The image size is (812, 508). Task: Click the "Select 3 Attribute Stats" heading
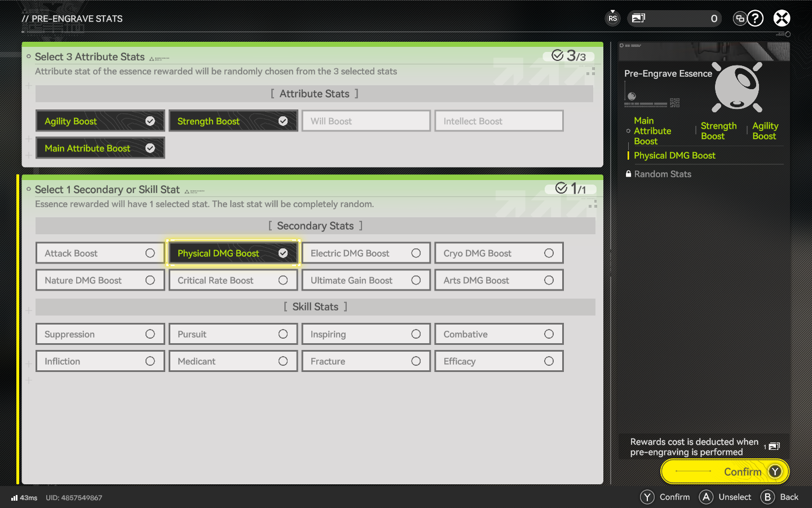[90, 56]
